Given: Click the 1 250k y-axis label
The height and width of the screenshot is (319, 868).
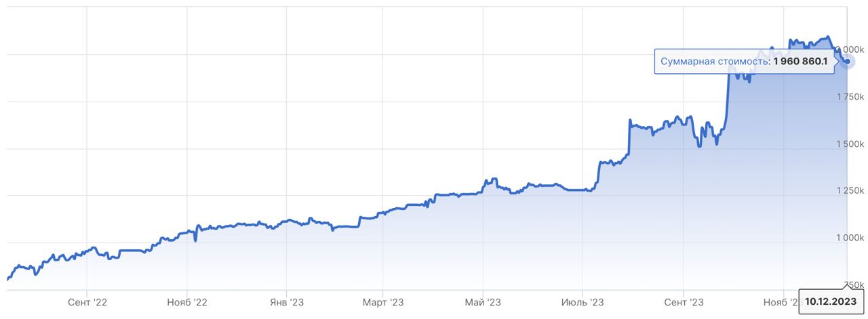Looking at the screenshot, I should 849,191.
